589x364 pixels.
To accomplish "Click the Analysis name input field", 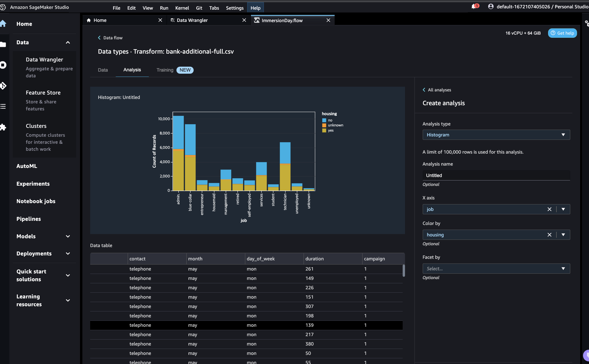I will click(496, 175).
